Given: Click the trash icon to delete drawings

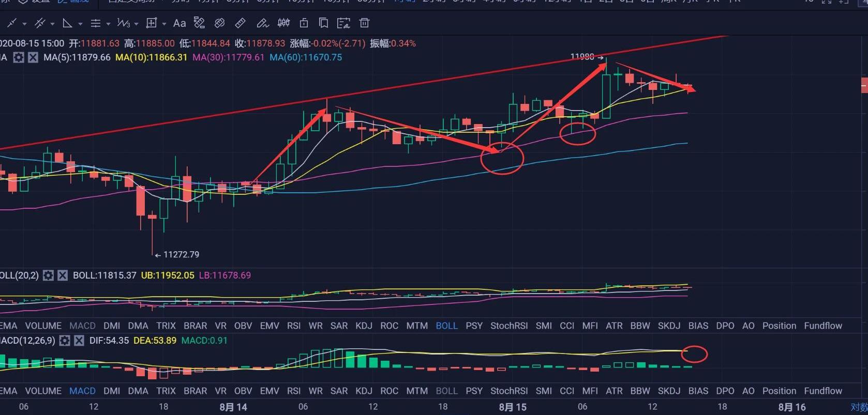Looking at the screenshot, I should pyautogui.click(x=365, y=23).
